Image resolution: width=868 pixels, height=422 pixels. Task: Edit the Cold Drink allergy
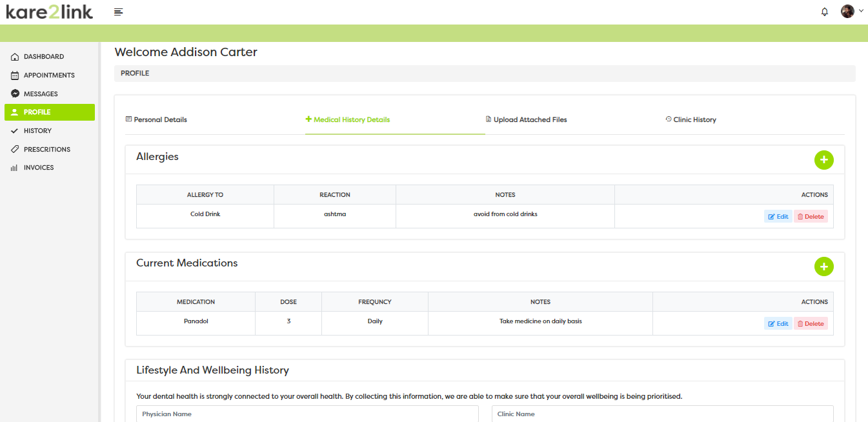(x=778, y=217)
